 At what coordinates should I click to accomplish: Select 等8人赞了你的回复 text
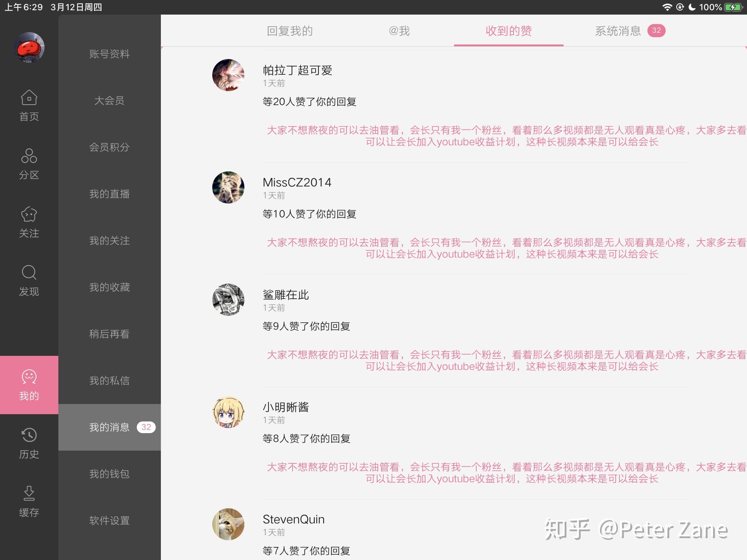306,439
